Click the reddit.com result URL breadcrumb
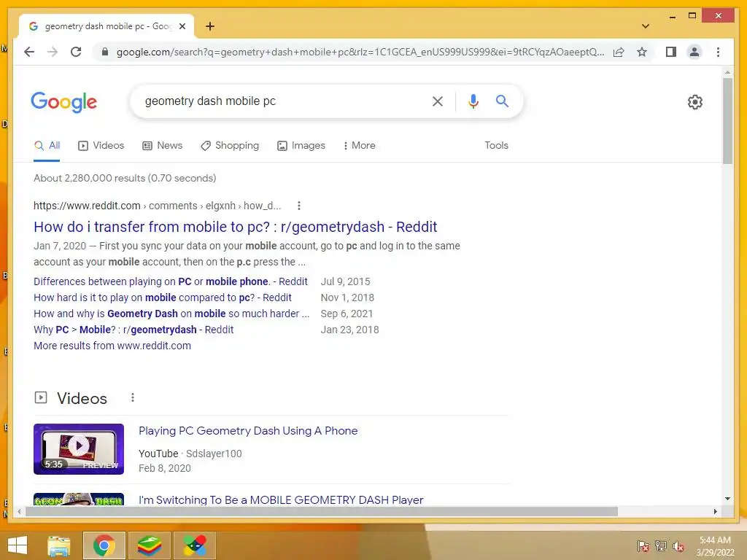 (158, 206)
